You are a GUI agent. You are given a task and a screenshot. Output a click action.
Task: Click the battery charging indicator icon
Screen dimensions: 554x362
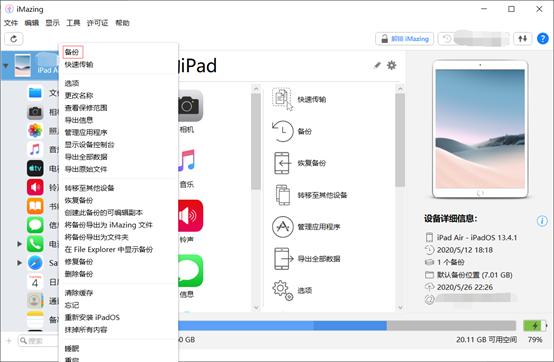coord(535,325)
